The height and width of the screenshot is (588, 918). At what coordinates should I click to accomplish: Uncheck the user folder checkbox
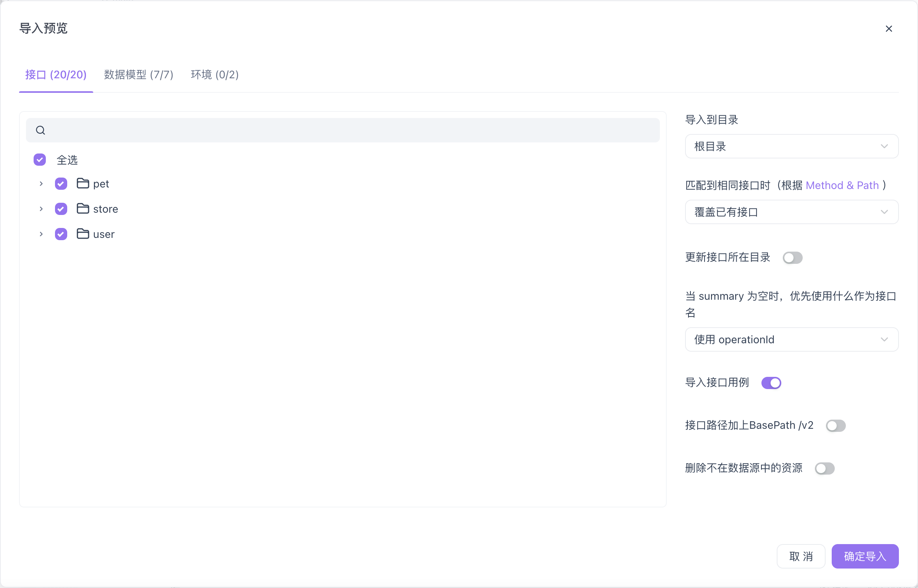coord(61,234)
